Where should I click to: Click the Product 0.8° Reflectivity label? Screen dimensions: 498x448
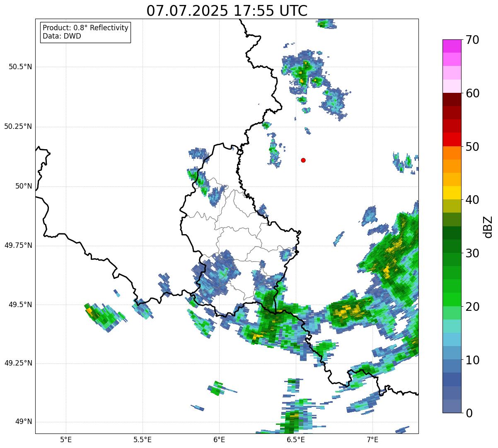[86, 28]
